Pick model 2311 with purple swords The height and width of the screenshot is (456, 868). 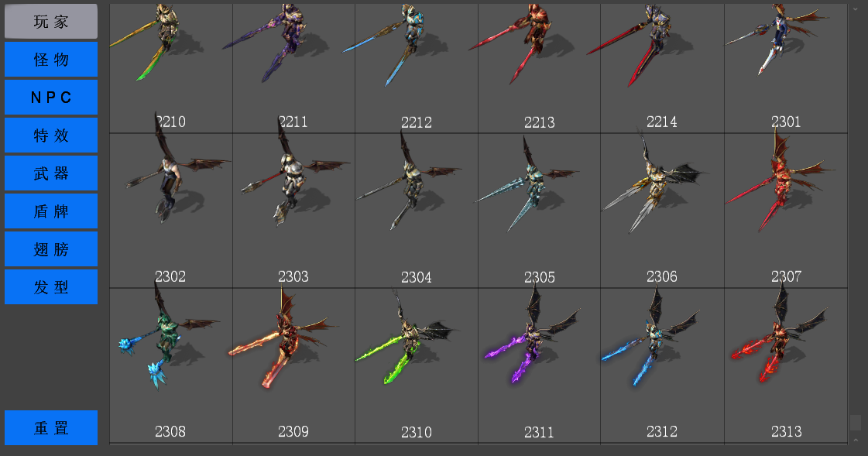click(539, 365)
